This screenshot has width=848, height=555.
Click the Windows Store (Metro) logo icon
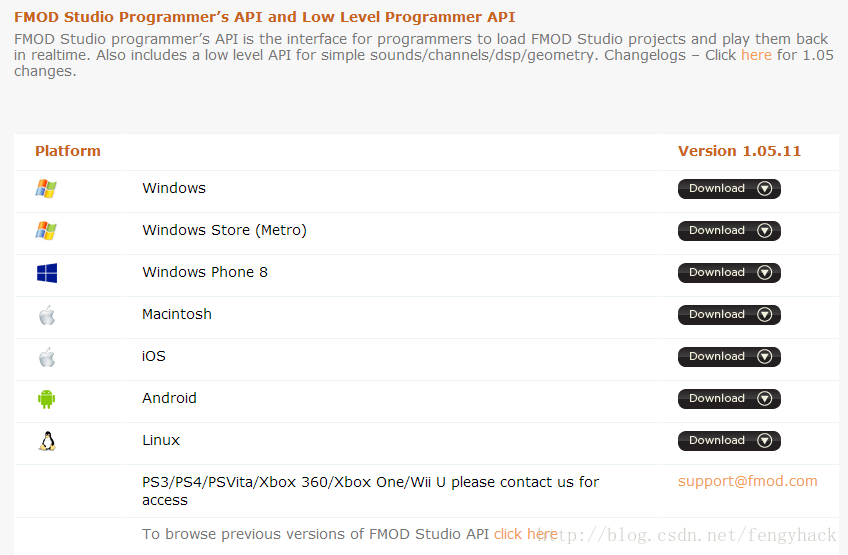46,230
